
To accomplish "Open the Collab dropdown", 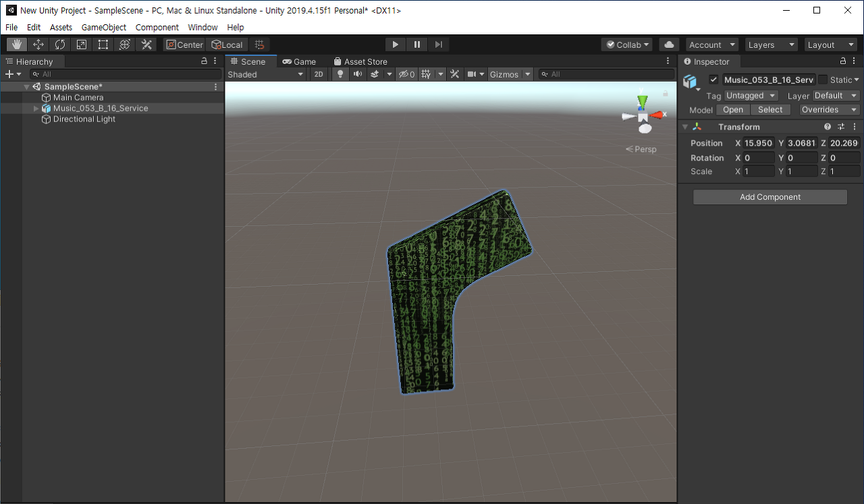I will click(x=627, y=45).
